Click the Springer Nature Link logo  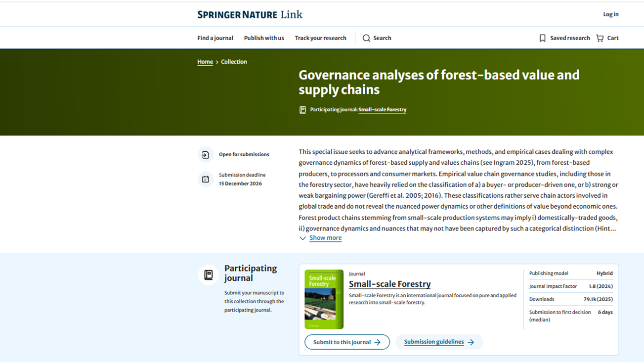[x=250, y=14]
